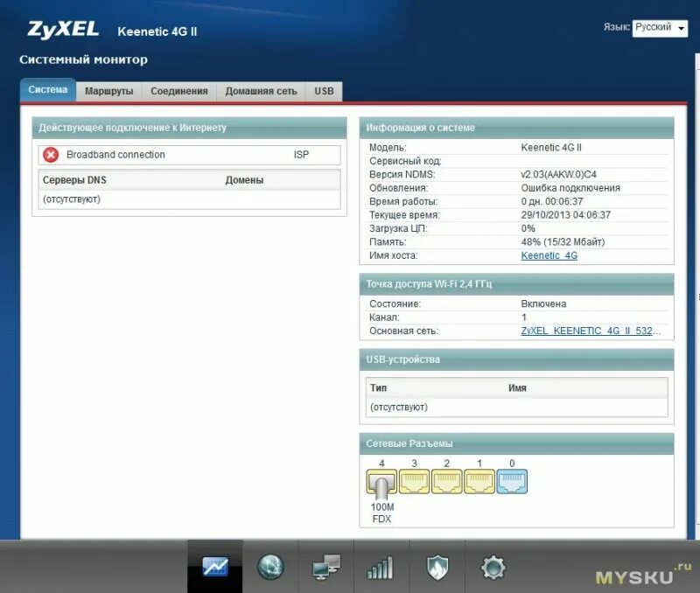Click the Системный монитор page title
The image size is (700, 593).
point(83,59)
